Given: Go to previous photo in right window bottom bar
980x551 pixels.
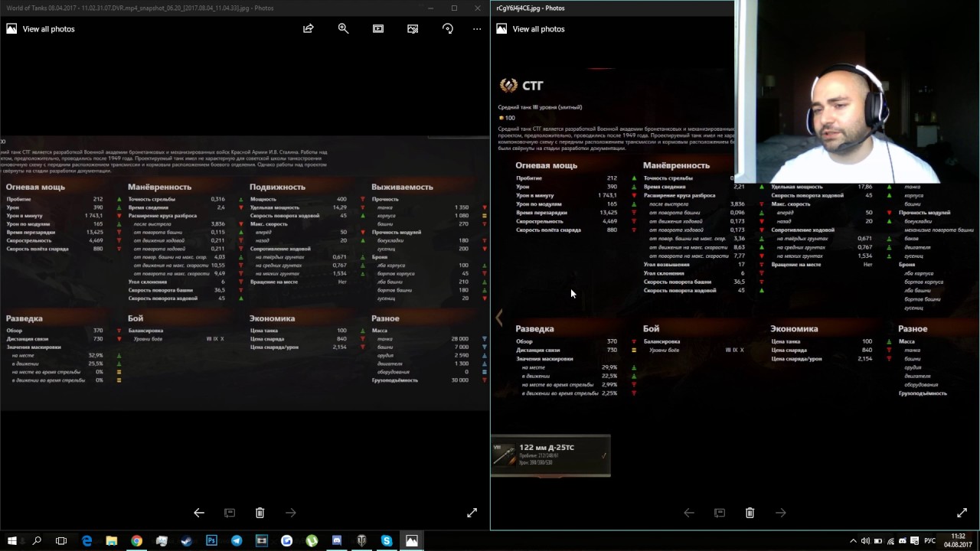Looking at the screenshot, I should click(689, 513).
